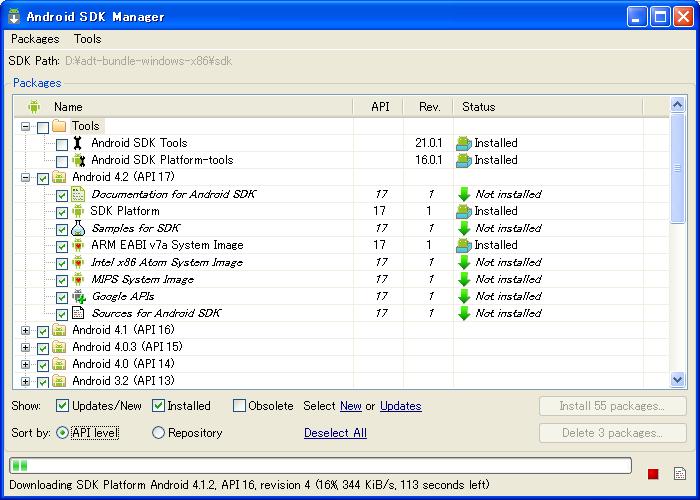The width and height of the screenshot is (700, 500).
Task: Click the SDK Platform android icon
Action: click(78, 211)
